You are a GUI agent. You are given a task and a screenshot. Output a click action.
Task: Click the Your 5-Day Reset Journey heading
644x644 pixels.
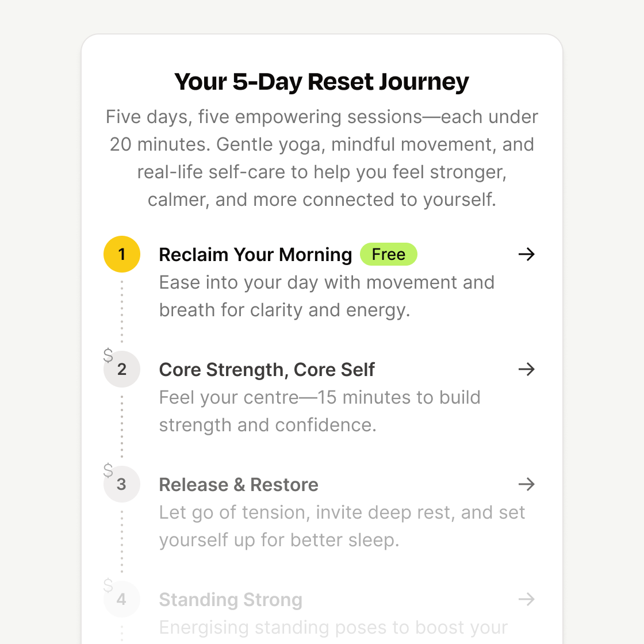coord(322,82)
